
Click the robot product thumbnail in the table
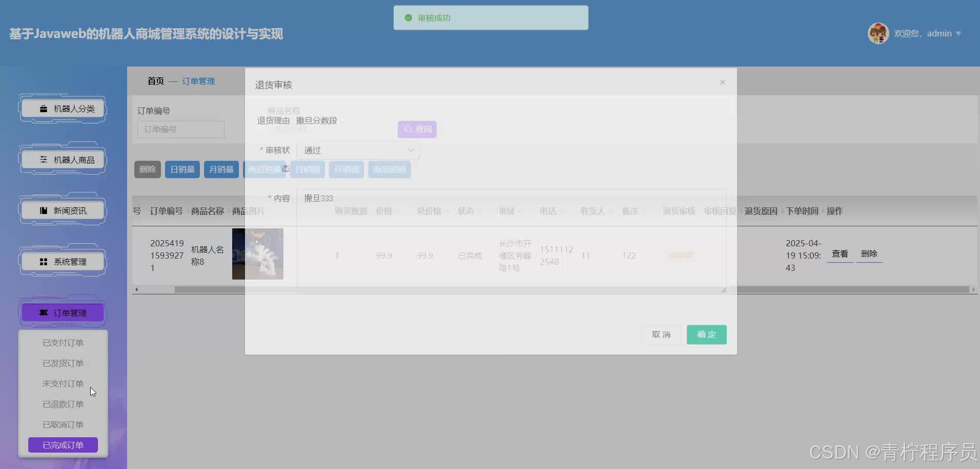(257, 253)
